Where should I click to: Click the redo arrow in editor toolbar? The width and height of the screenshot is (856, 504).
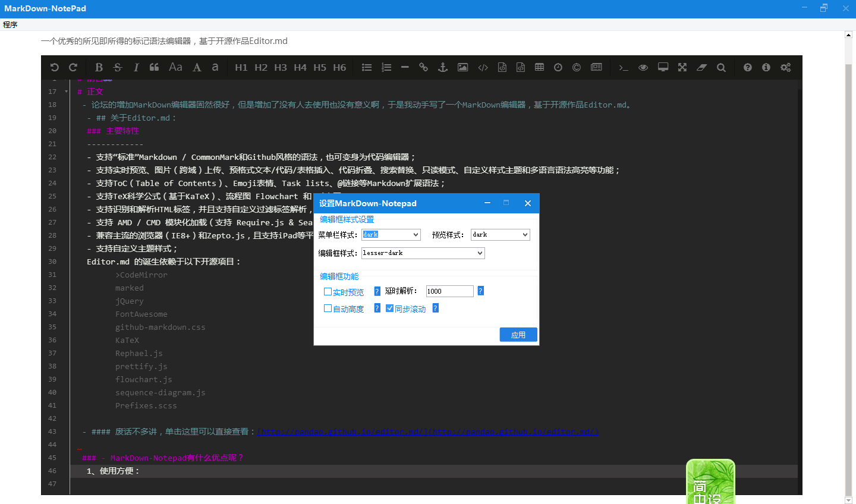[73, 67]
